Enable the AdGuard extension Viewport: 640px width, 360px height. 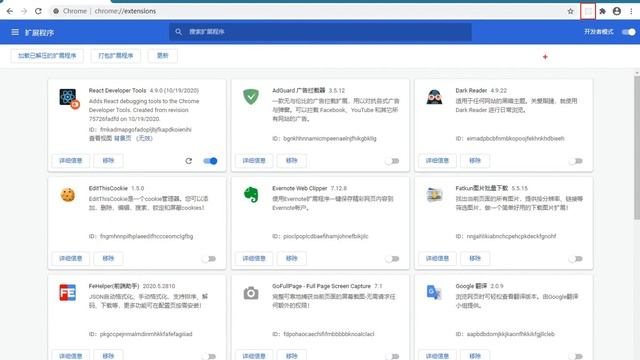[392, 161]
